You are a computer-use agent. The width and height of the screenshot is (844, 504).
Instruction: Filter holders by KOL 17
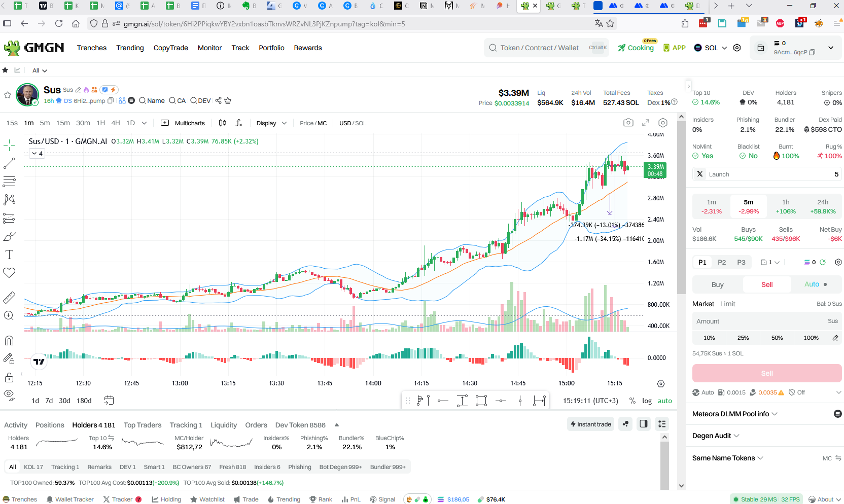[x=33, y=467]
